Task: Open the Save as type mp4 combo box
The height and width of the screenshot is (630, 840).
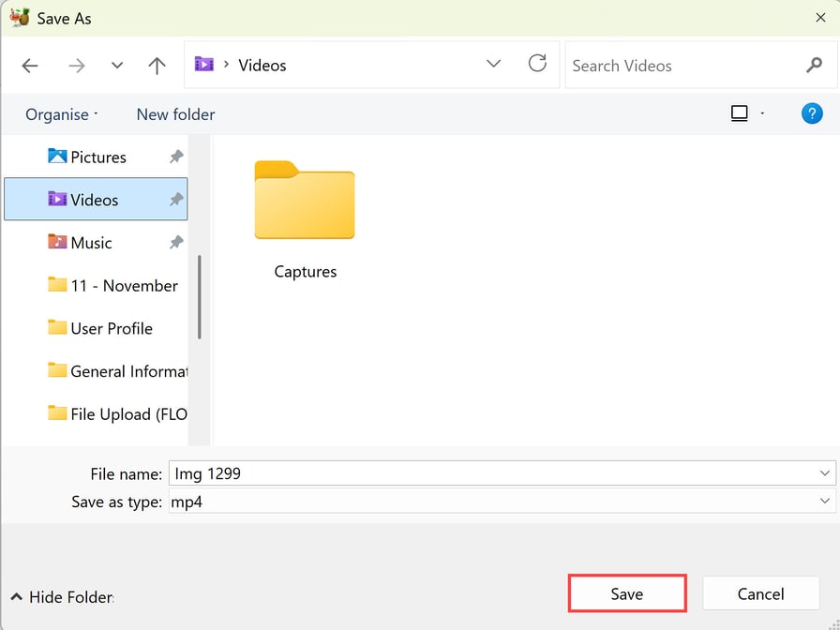Action: tap(502, 502)
